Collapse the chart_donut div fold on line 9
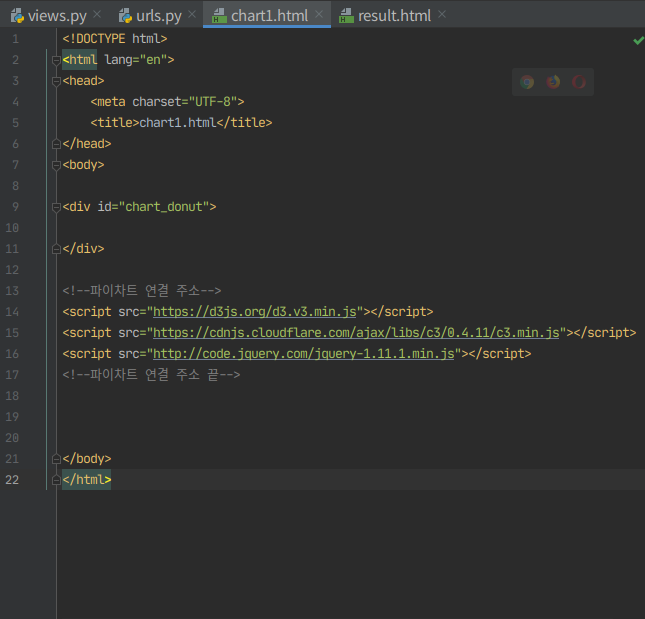The image size is (645, 619). (x=56, y=207)
